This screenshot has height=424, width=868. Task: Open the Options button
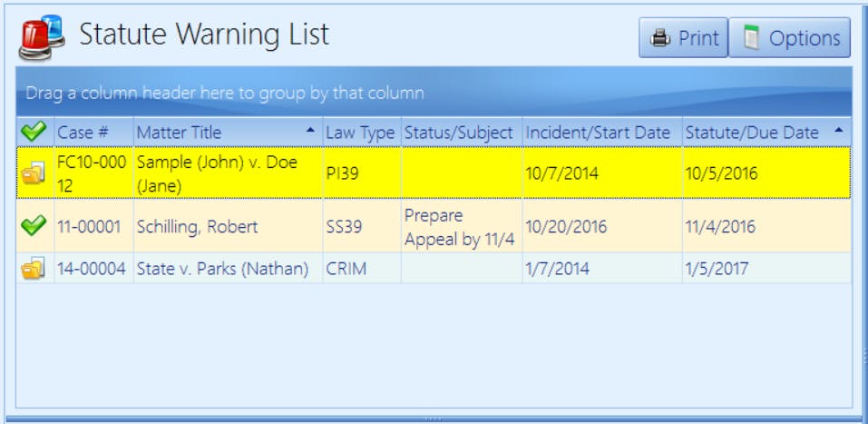(790, 38)
